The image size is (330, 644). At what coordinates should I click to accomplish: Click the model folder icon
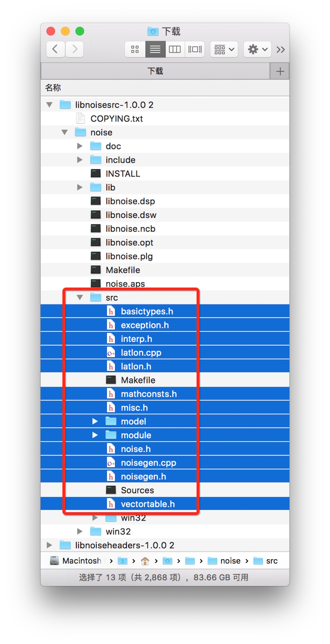[x=111, y=421]
